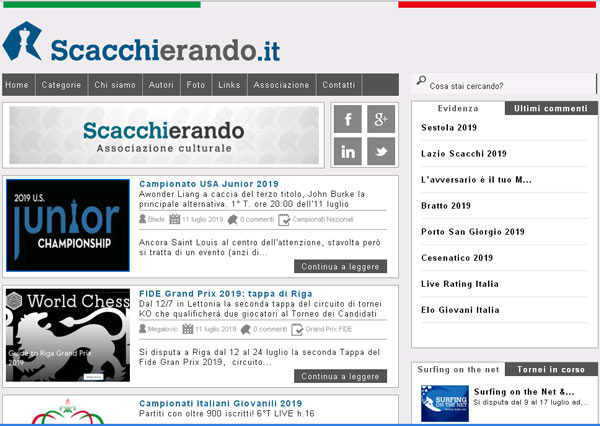
Task: Open Elo Giovani Italia link
Action: tap(460, 310)
